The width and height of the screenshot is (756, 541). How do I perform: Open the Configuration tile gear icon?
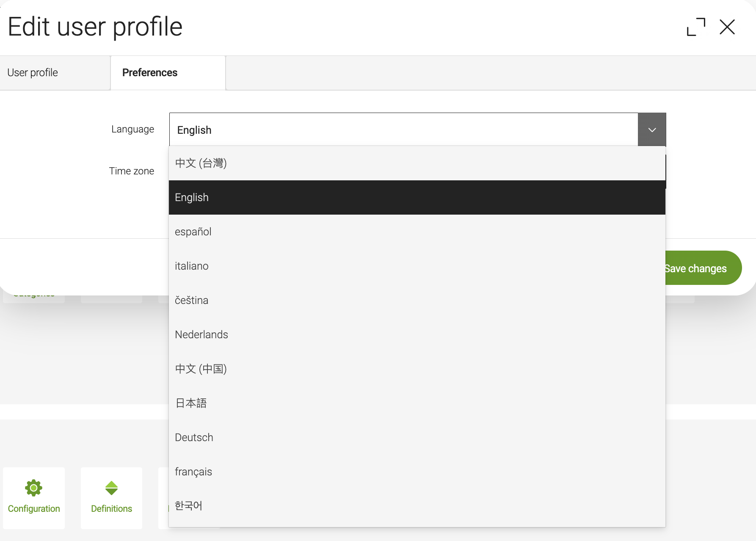click(x=33, y=488)
